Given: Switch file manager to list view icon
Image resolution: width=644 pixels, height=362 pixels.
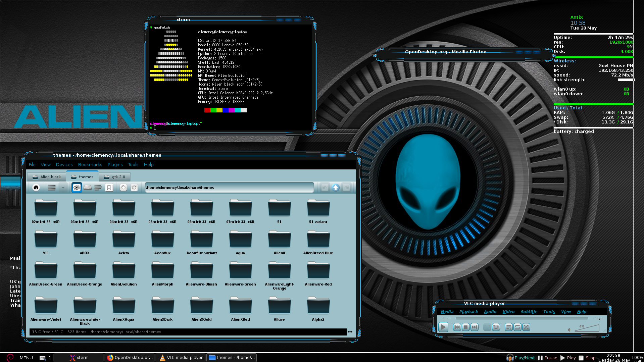Looking at the screenshot, I should [x=51, y=188].
